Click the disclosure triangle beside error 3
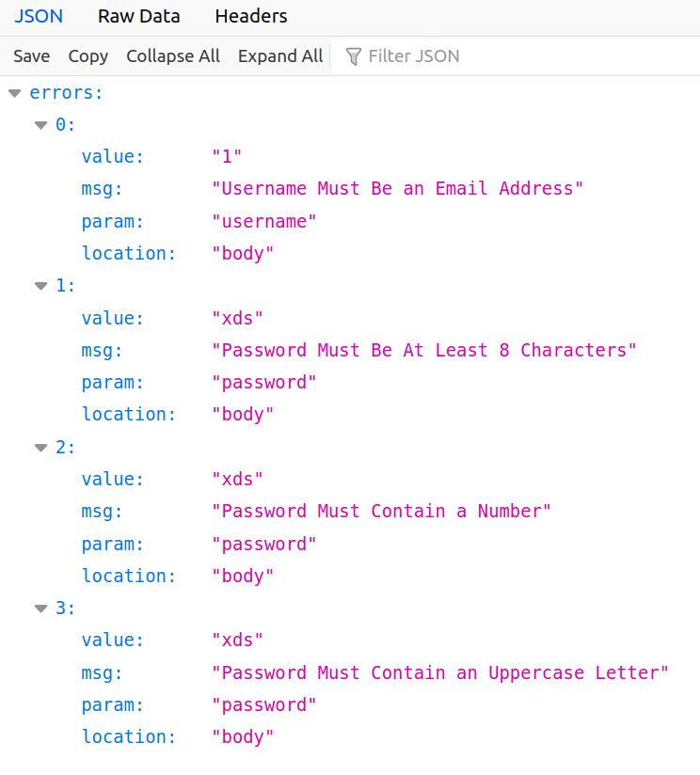 coord(39,608)
